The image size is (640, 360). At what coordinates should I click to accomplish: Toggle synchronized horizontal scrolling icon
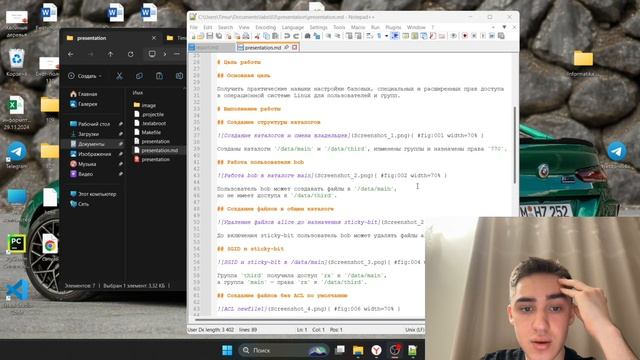[358, 36]
